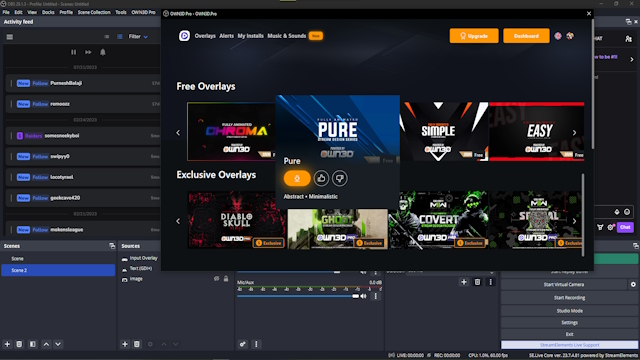
Task: Remove the selected scene with trash icon
Action: tap(19, 344)
